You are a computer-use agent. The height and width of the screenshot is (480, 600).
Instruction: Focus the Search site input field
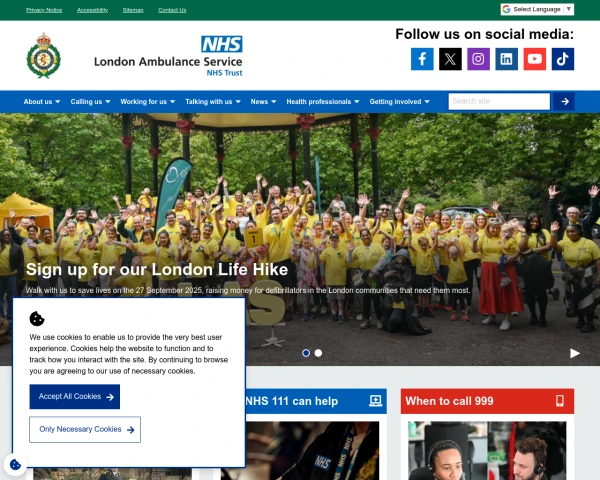(499, 101)
